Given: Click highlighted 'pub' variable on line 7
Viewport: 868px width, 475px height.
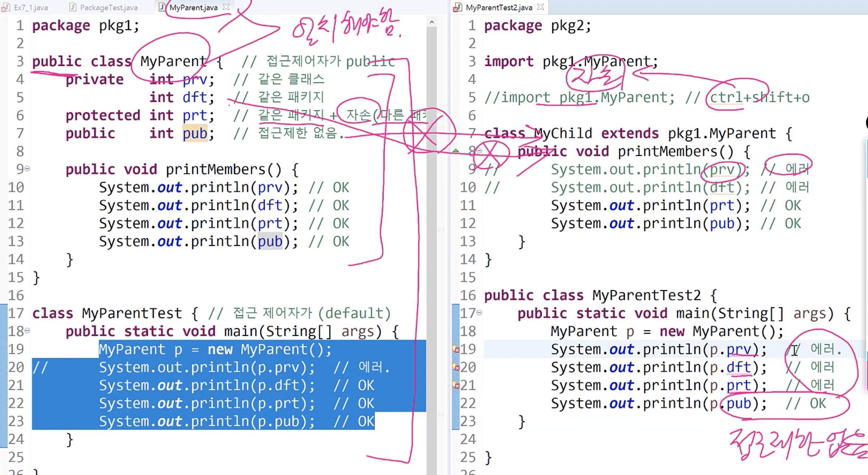Looking at the screenshot, I should point(195,133).
